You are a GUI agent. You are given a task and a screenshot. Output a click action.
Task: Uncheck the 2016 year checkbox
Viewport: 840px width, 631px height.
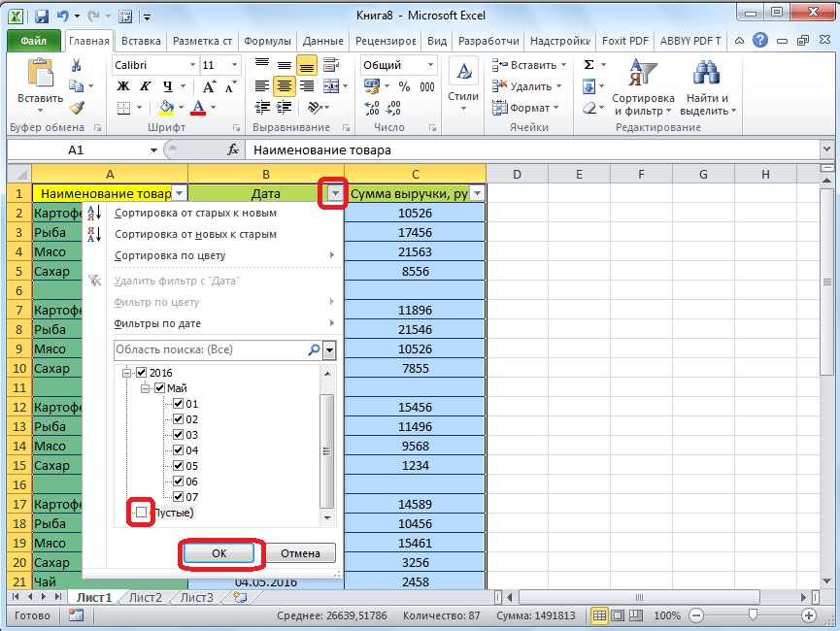pos(142,373)
